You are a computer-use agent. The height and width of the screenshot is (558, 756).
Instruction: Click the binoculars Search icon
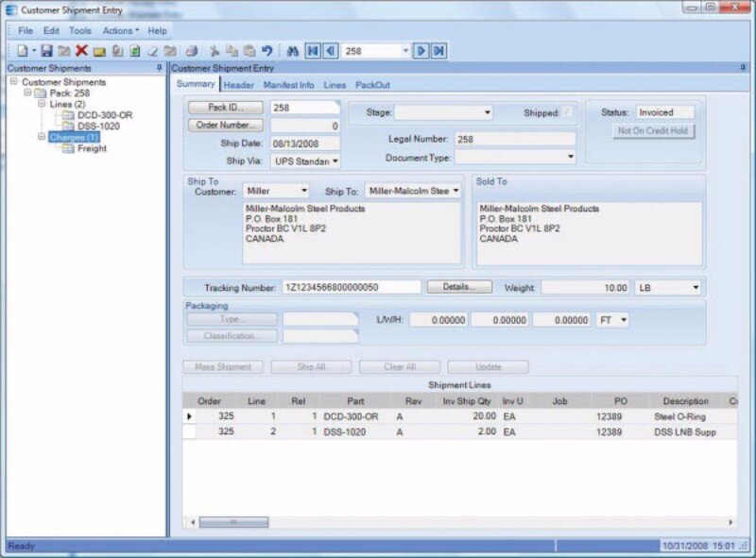coord(292,51)
